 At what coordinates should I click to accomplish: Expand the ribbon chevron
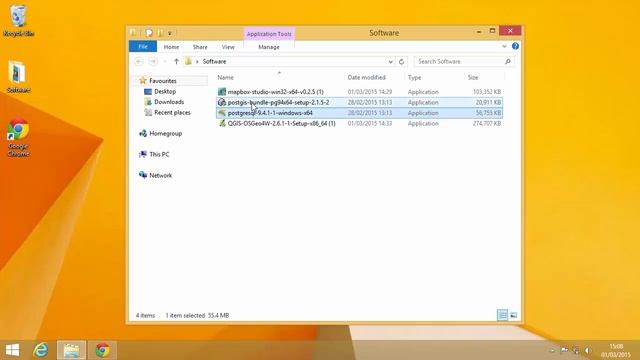click(504, 47)
